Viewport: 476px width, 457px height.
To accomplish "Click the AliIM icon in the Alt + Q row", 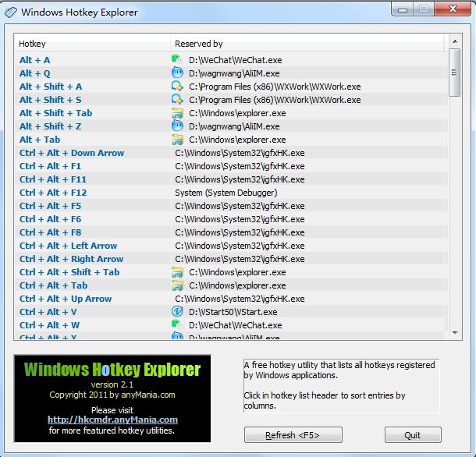I will tap(177, 73).
